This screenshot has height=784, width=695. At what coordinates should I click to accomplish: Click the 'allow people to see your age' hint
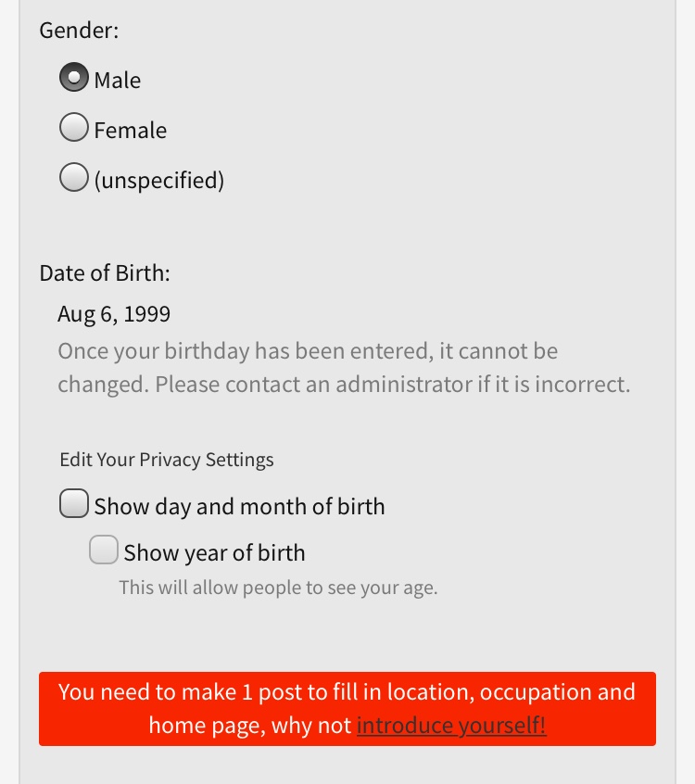tap(278, 588)
